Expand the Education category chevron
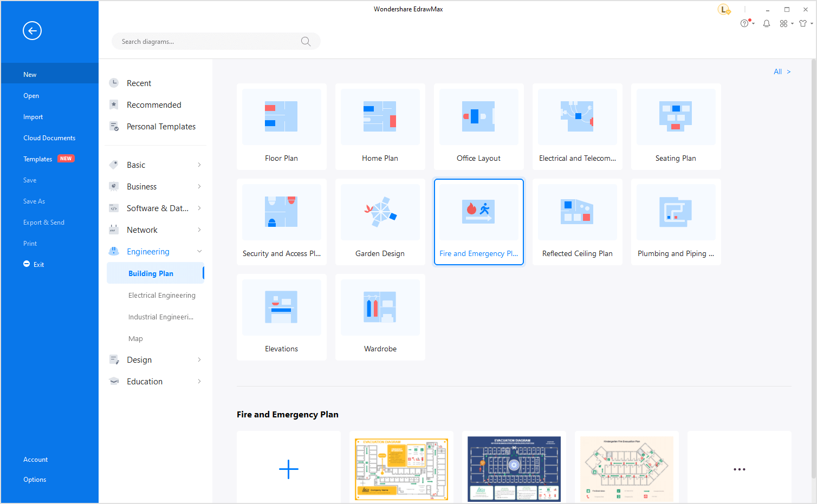Image resolution: width=817 pixels, height=504 pixels. pyautogui.click(x=199, y=381)
